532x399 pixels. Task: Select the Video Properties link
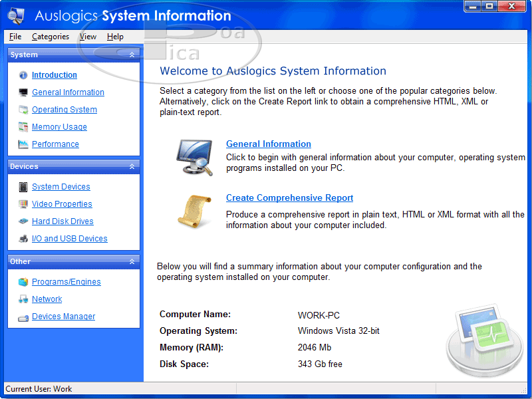[62, 204]
